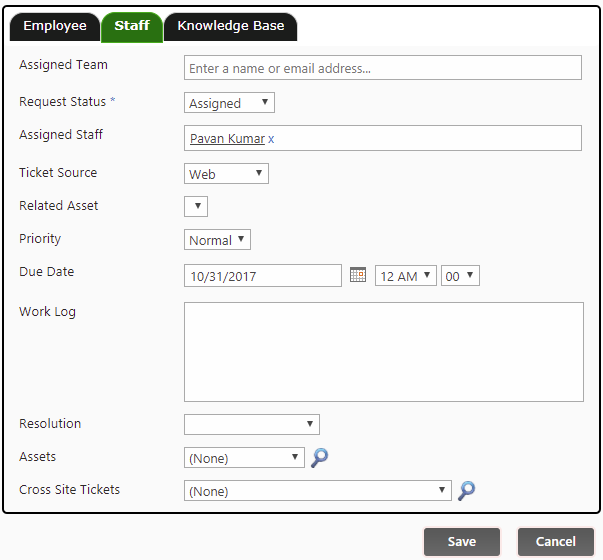603x560 pixels.
Task: Switch to the Employee tab
Action: 55,26
